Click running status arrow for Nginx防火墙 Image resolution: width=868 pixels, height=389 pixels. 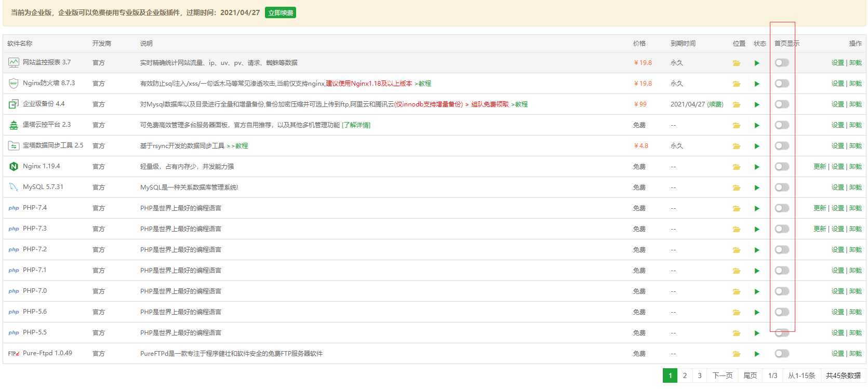point(757,84)
